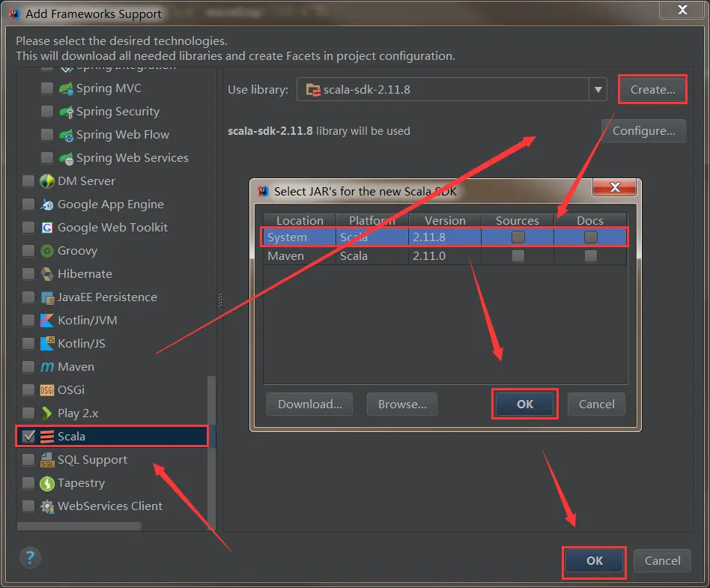Select the WebServices Client label
The image size is (710, 588).
pos(110,506)
